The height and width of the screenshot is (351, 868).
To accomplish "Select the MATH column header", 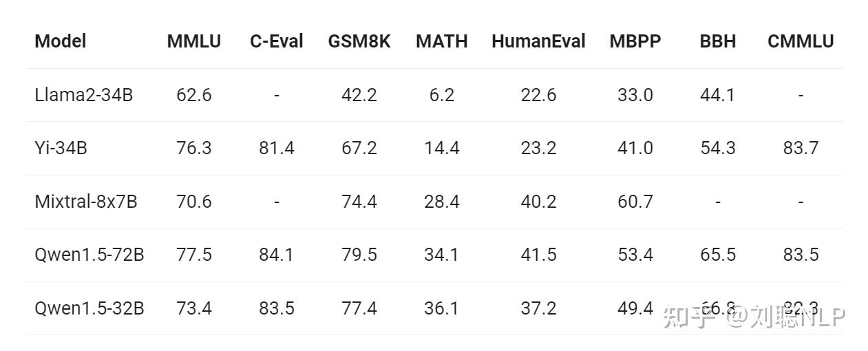I will click(x=442, y=41).
